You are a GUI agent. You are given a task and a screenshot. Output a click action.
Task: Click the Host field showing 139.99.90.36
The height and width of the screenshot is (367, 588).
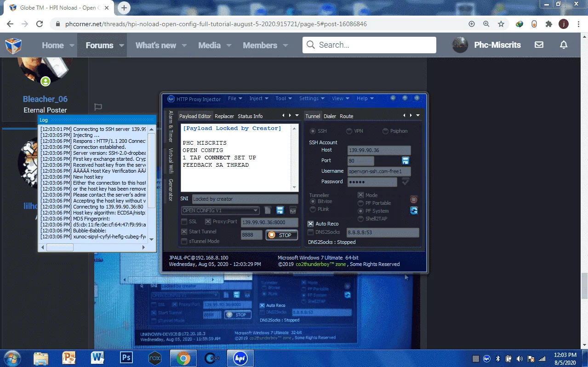click(379, 150)
